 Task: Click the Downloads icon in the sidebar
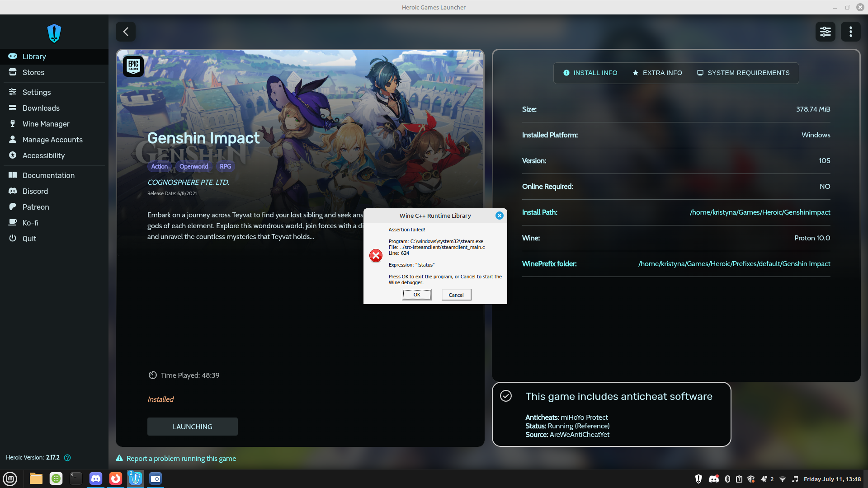tap(13, 108)
